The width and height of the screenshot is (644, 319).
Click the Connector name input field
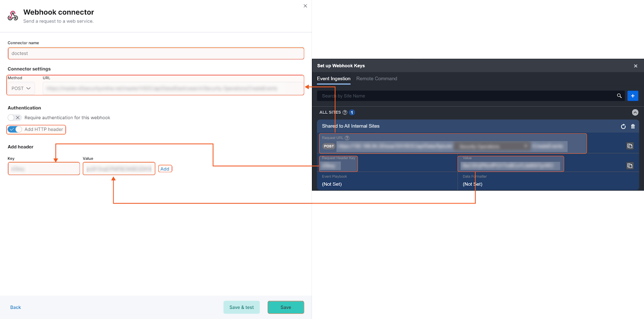click(x=156, y=54)
